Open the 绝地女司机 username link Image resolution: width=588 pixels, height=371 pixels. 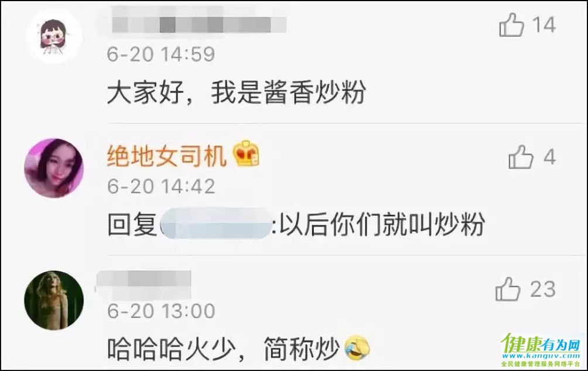point(167,156)
